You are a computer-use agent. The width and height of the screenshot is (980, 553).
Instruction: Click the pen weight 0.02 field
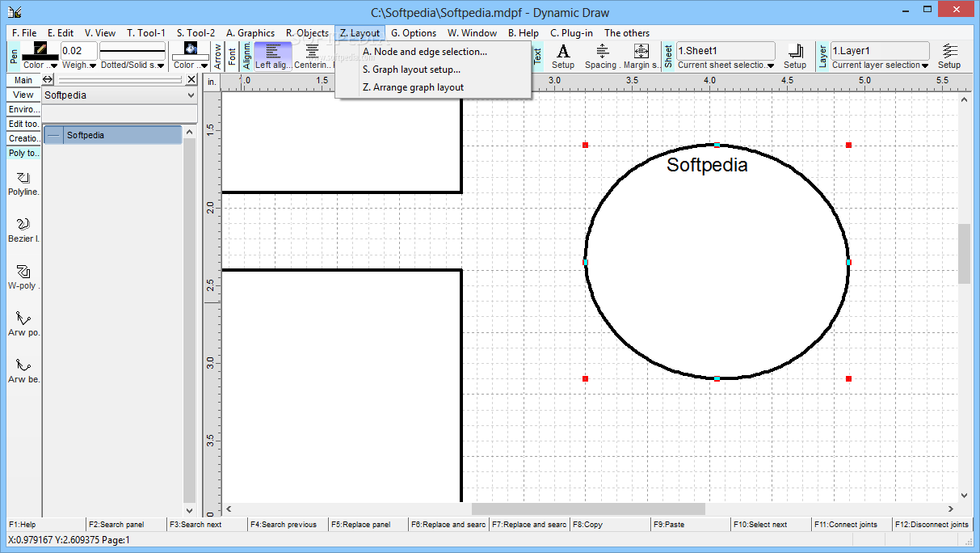point(79,51)
